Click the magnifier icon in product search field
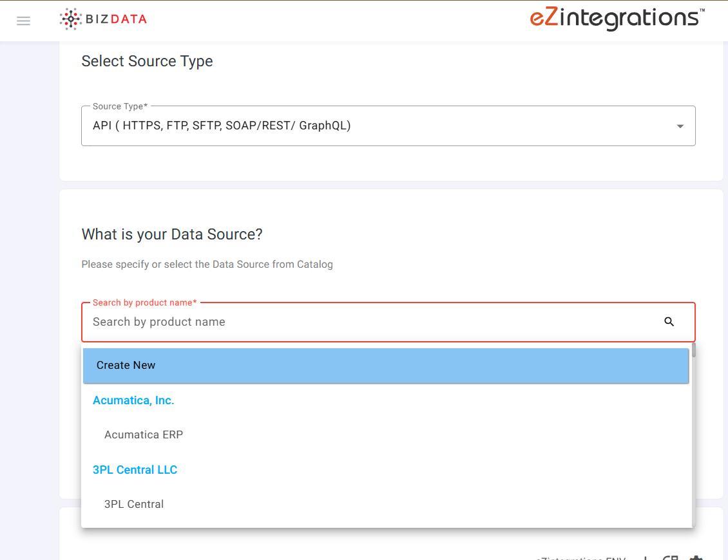Viewport: 728px width, 560px height. (x=669, y=322)
